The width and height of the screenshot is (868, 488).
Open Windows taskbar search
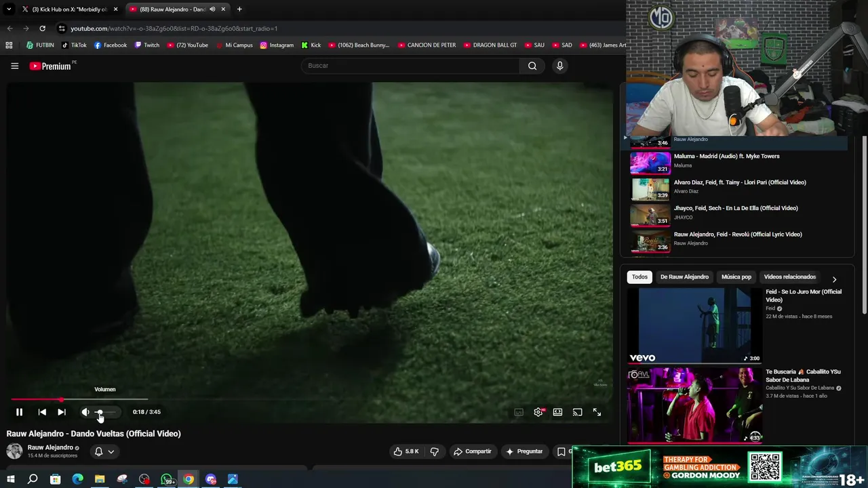(33, 479)
